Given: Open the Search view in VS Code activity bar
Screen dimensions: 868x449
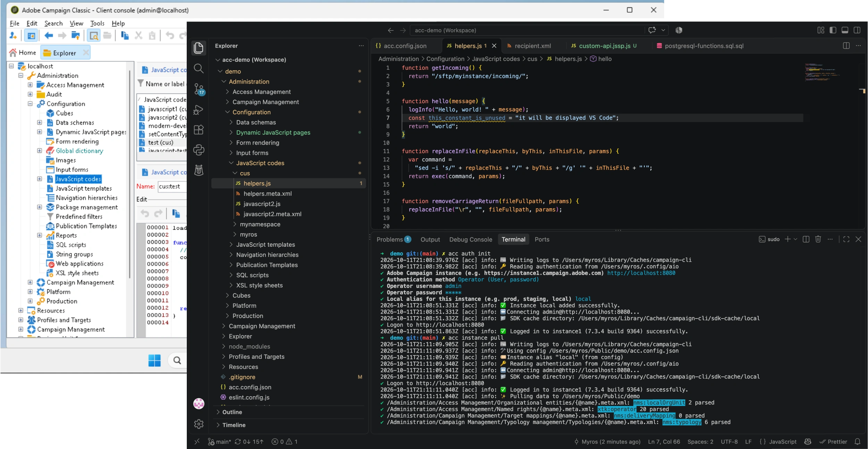Looking at the screenshot, I should click(x=199, y=68).
